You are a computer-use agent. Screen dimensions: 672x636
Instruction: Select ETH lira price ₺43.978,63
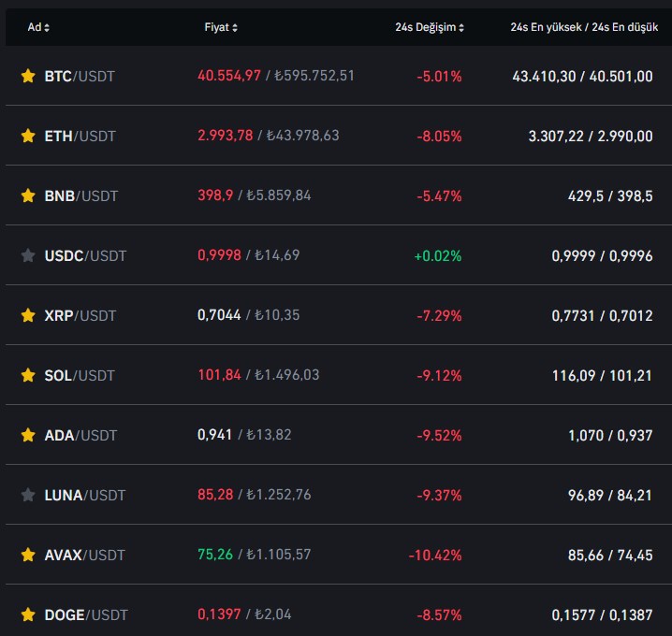[x=303, y=136]
